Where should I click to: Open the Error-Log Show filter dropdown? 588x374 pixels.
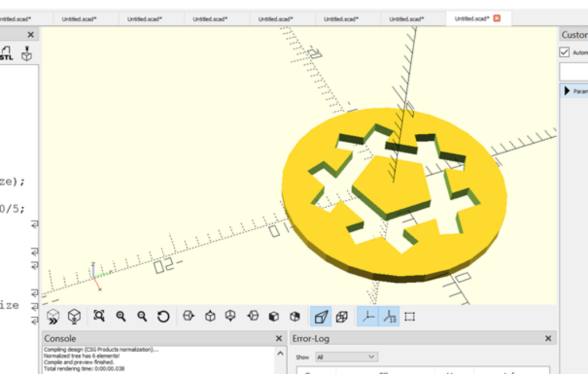pos(346,357)
